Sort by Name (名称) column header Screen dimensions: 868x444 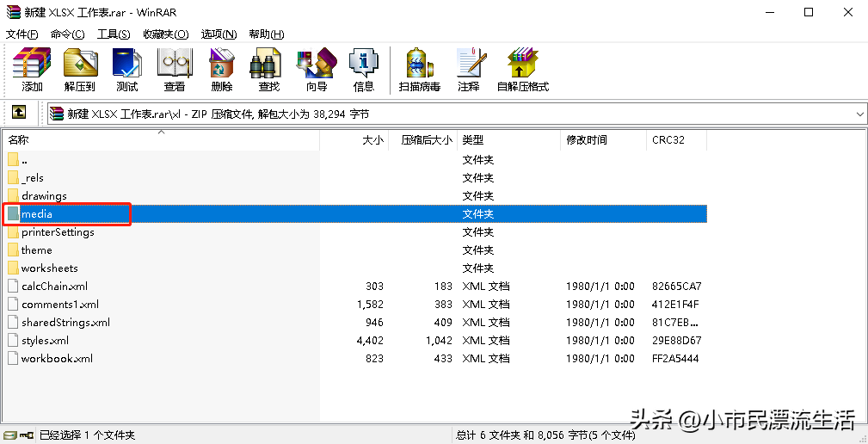click(x=161, y=140)
